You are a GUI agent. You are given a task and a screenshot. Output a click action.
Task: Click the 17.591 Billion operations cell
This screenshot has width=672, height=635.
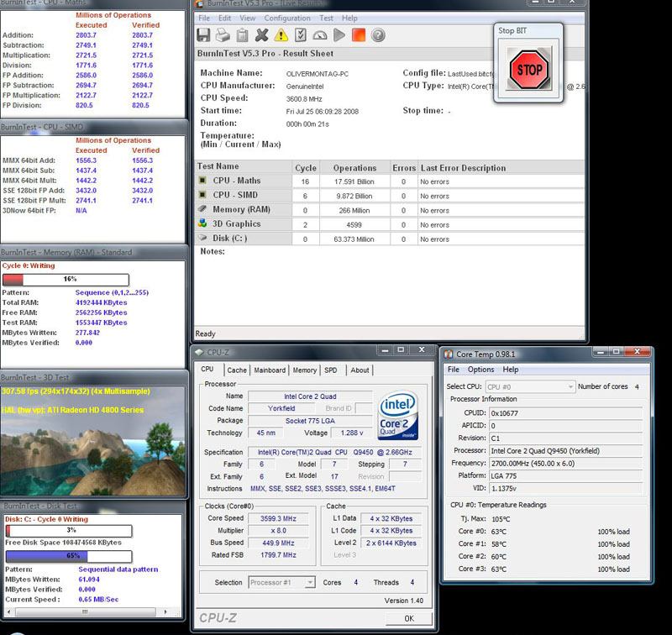pyautogui.click(x=354, y=181)
